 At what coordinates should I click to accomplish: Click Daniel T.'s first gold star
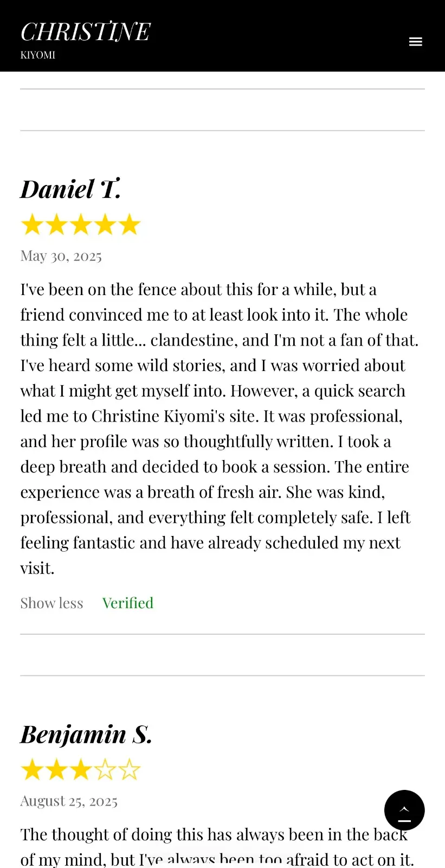(32, 225)
